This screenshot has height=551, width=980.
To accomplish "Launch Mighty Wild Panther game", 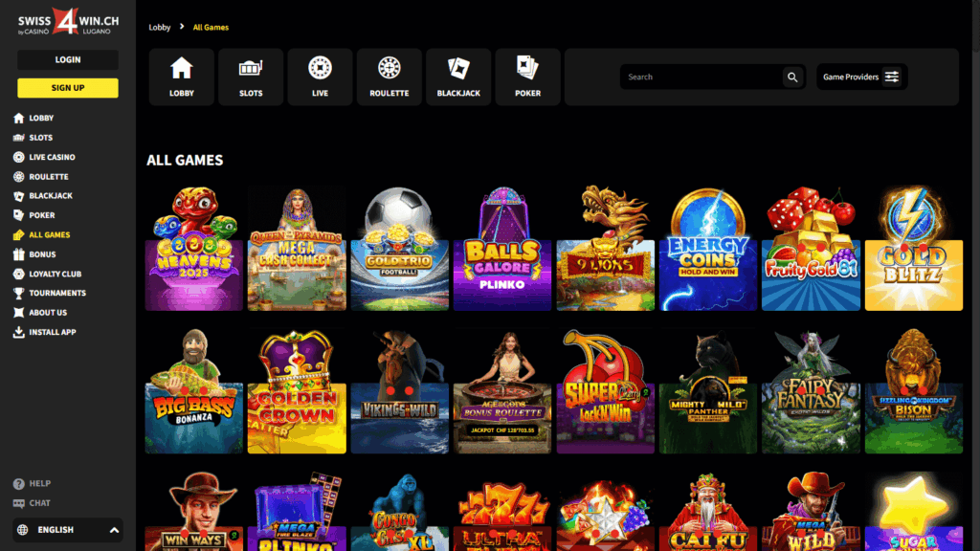I will 708,391.
